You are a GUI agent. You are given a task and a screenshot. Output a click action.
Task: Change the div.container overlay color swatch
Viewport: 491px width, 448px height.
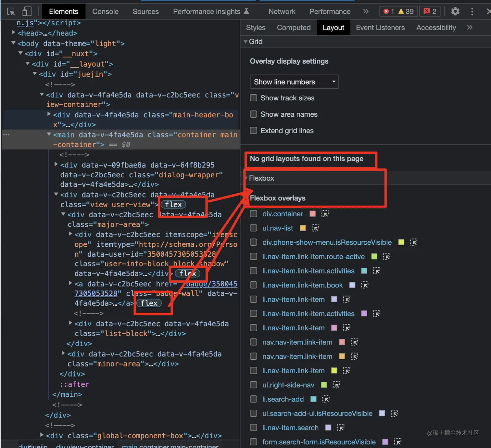click(313, 214)
